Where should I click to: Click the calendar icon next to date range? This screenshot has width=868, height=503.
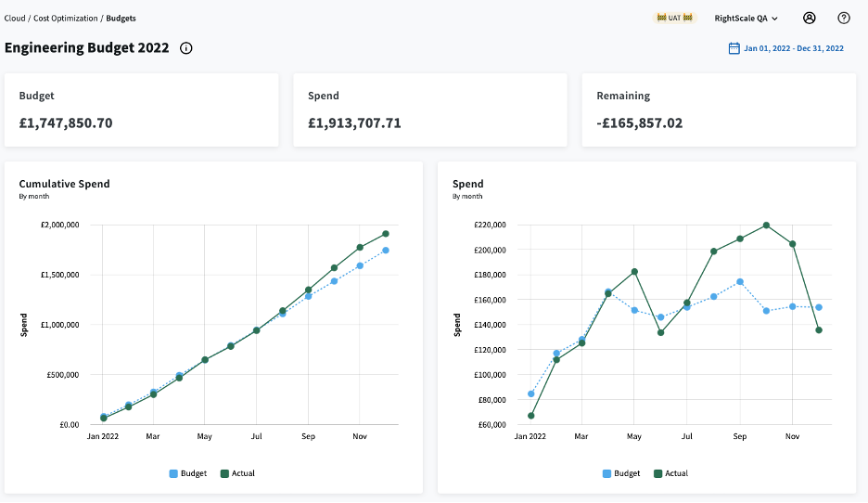[734, 48]
